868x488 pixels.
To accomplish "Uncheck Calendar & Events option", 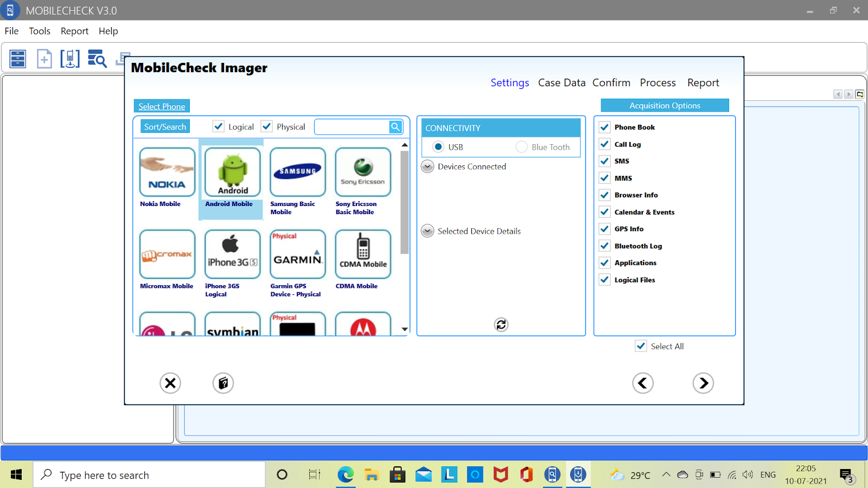I will [x=604, y=212].
